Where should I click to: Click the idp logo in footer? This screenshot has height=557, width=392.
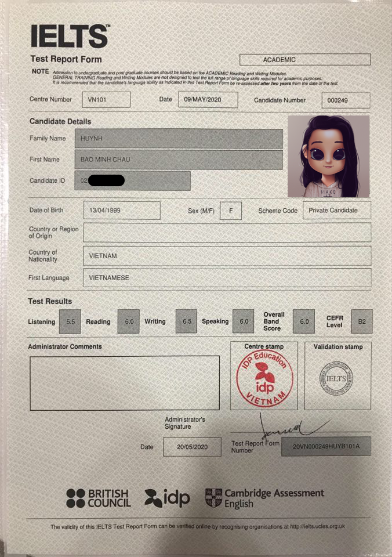tap(167, 498)
